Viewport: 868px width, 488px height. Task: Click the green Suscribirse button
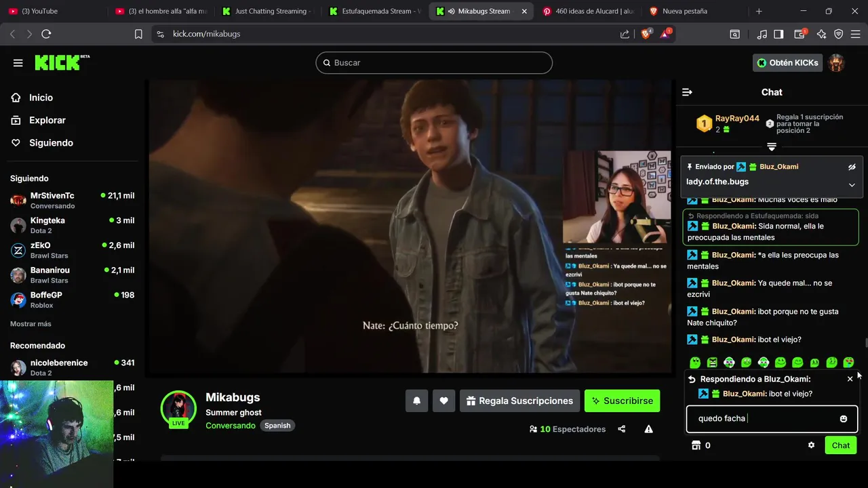(623, 401)
